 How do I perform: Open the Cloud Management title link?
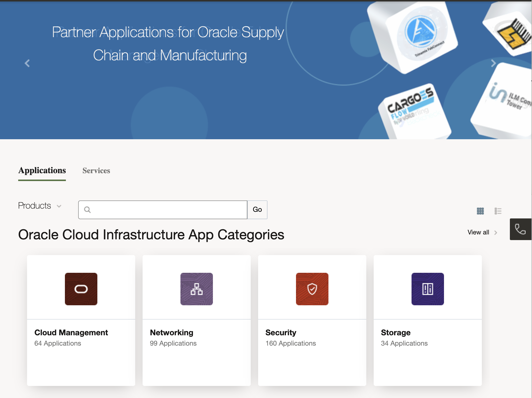(71, 333)
